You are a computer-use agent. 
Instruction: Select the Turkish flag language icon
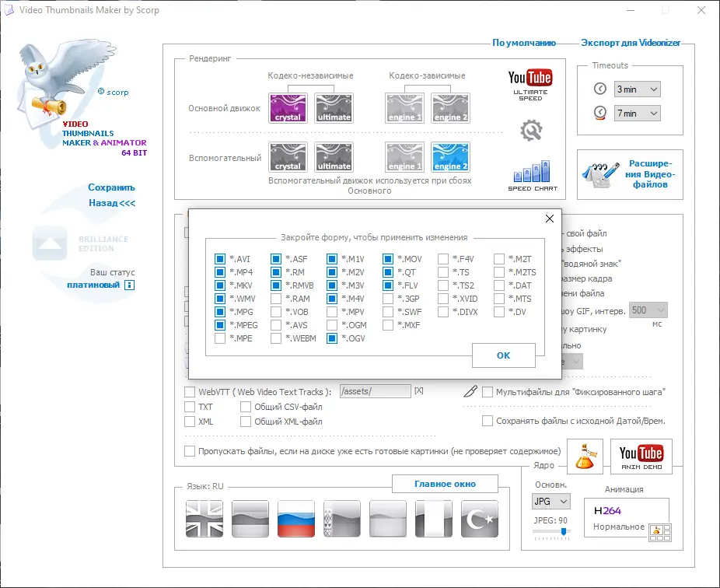pyautogui.click(x=480, y=518)
